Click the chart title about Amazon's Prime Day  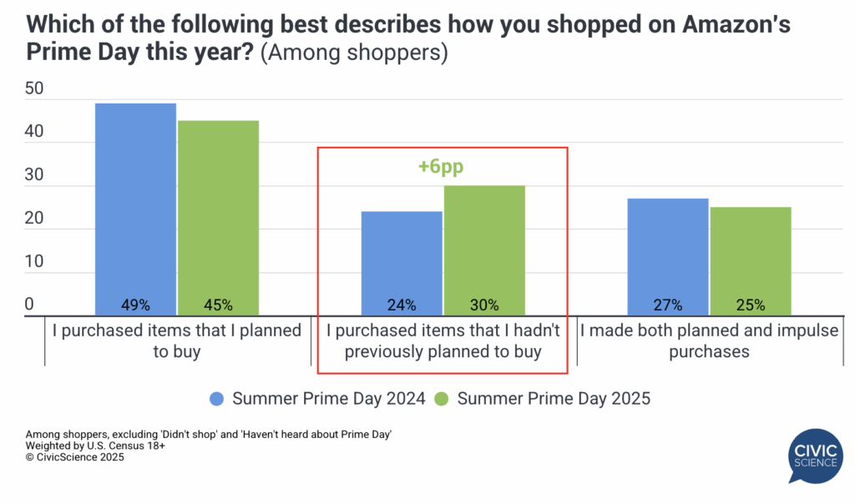point(408,26)
